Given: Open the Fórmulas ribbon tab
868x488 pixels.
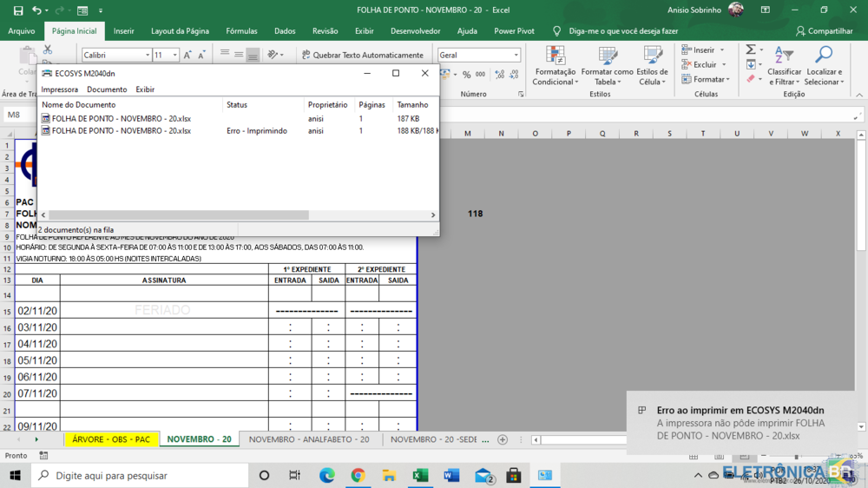Looking at the screenshot, I should click(241, 30).
